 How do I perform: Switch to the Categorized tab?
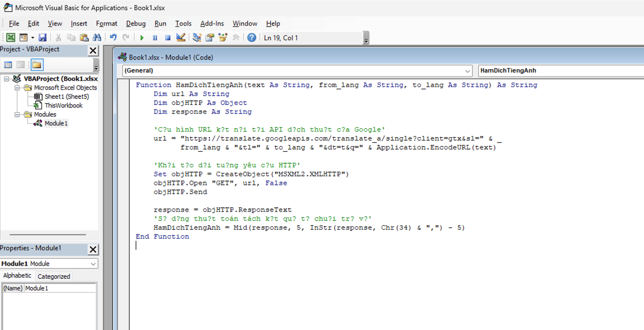[54, 276]
